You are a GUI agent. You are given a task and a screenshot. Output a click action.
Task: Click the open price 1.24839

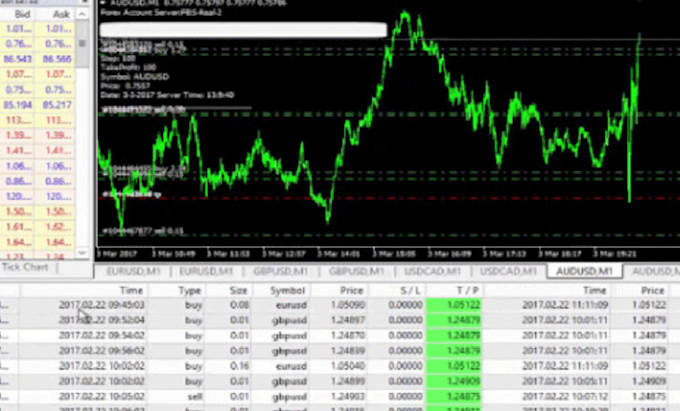pyautogui.click(x=348, y=351)
